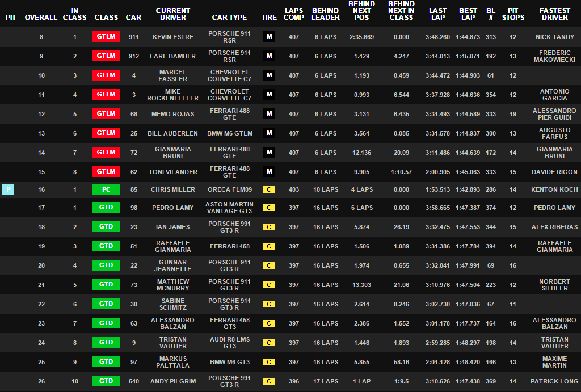Click the GTD badge in Pedro Lamy's row
The image size is (581, 392).
[x=106, y=208]
